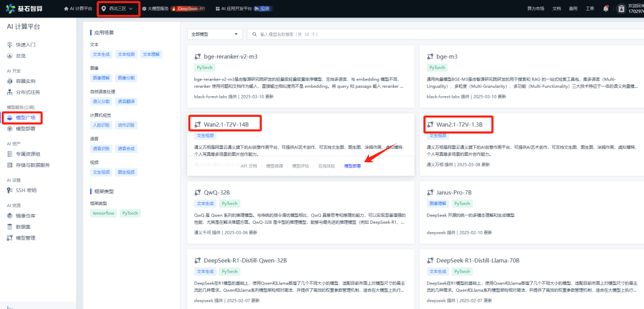Open QwQ-32B model title
The height and width of the screenshot is (309, 644).
(216, 192)
